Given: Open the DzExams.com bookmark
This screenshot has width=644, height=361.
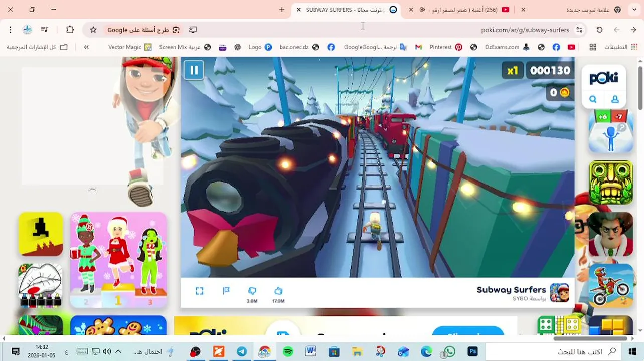Looking at the screenshot, I should click(507, 47).
